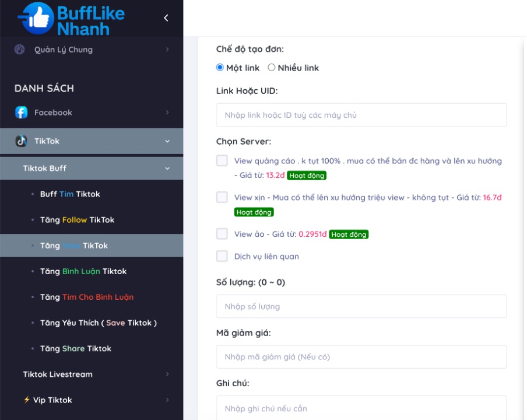Go to Tăng Bình Luận Tiktok

[x=83, y=271]
